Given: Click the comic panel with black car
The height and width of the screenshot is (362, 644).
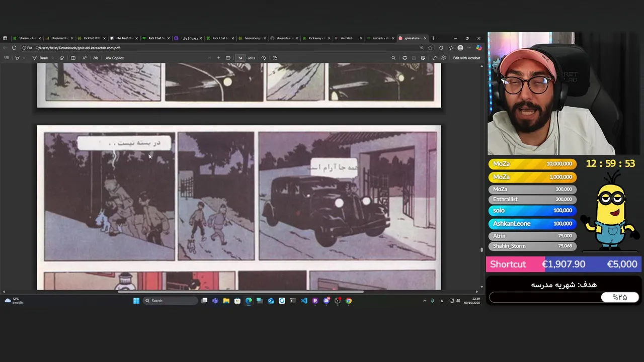Looking at the screenshot, I should point(347,196).
